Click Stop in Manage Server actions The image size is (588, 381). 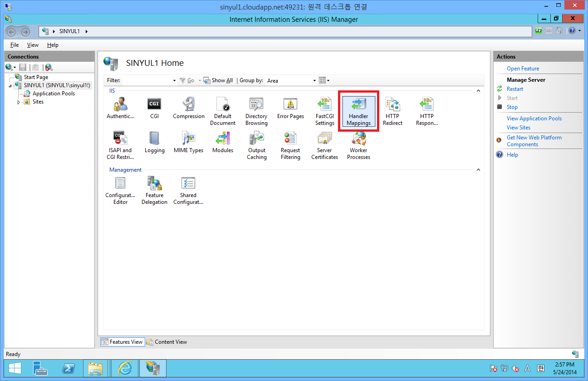(x=512, y=107)
